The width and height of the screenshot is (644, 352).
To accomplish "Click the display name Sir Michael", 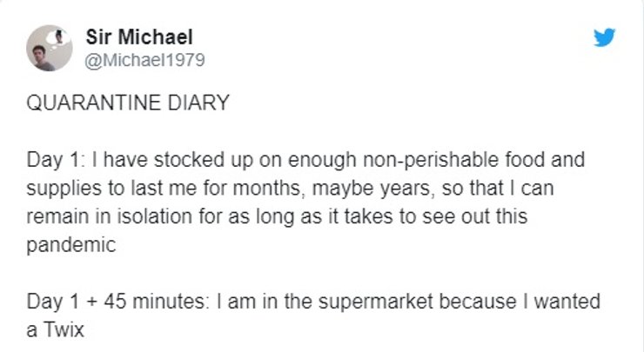I will (139, 37).
